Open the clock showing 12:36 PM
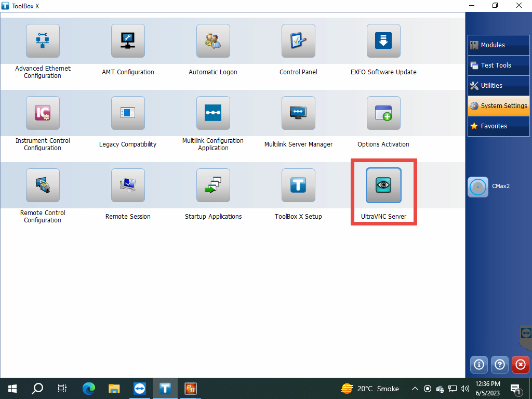The image size is (532, 399). 487,389
